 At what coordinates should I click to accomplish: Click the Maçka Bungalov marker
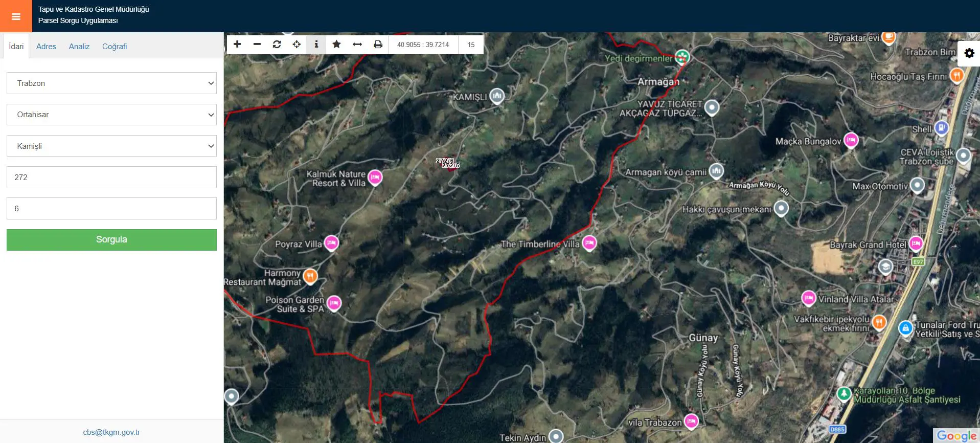pyautogui.click(x=851, y=140)
